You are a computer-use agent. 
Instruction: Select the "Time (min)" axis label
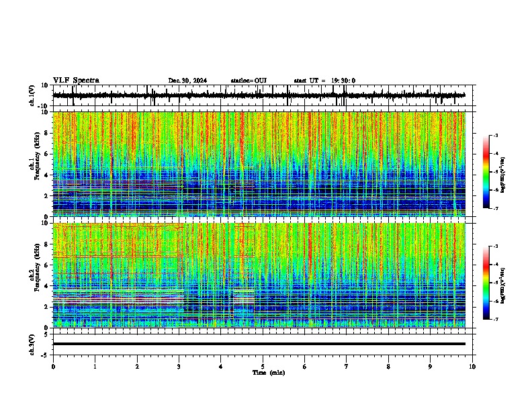269,373
